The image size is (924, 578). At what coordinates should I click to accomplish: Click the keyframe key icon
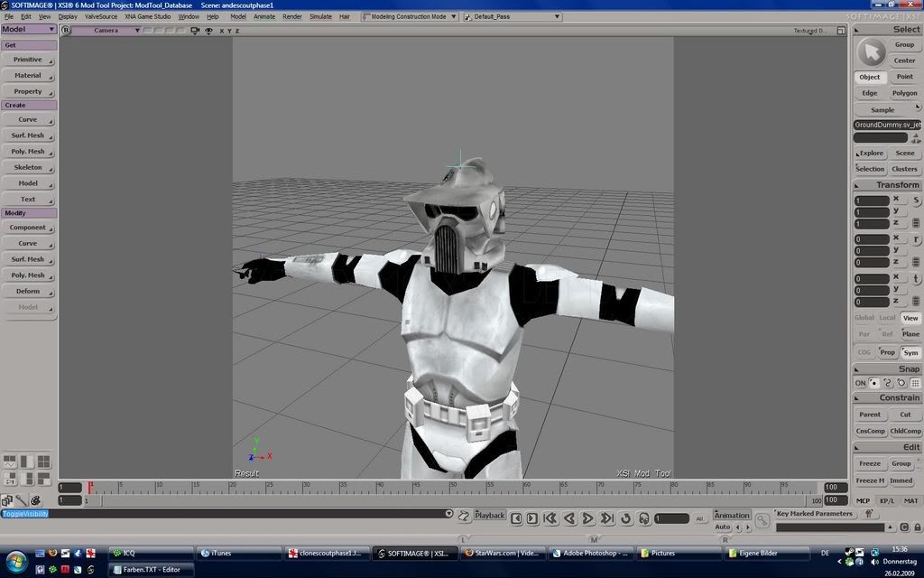click(762, 520)
